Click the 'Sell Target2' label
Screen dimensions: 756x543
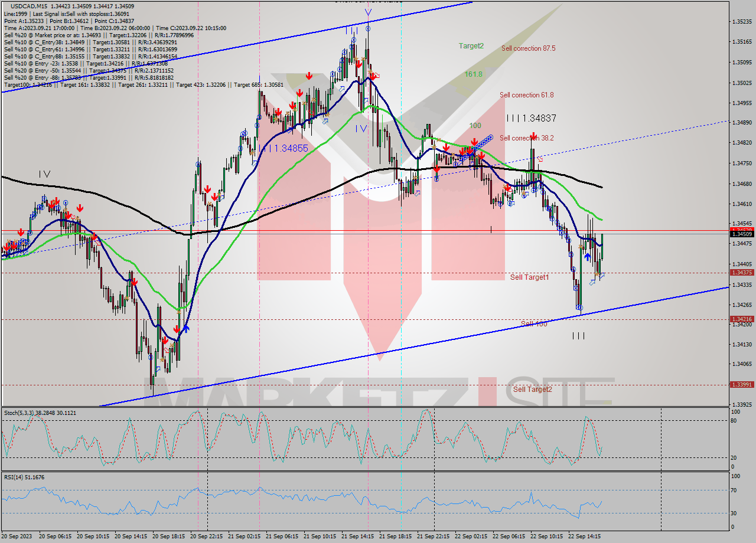[x=532, y=390]
